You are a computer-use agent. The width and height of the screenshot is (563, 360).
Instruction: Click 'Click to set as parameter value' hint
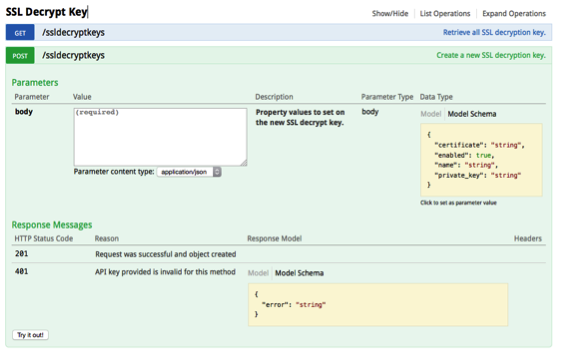click(x=458, y=203)
